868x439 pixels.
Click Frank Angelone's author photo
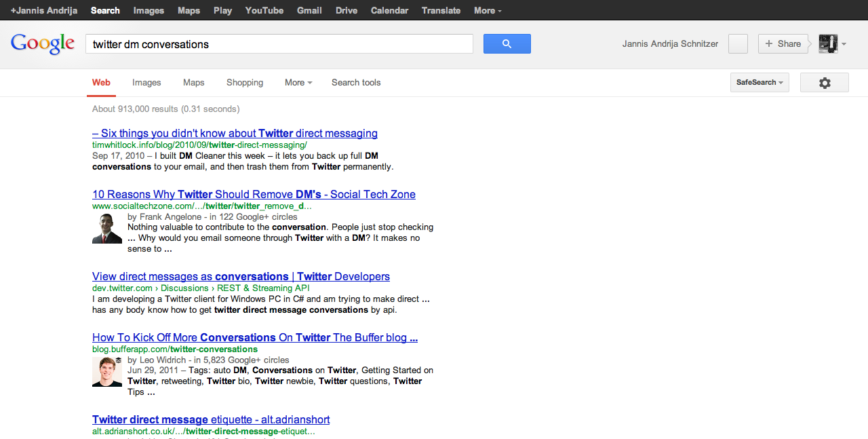point(107,228)
